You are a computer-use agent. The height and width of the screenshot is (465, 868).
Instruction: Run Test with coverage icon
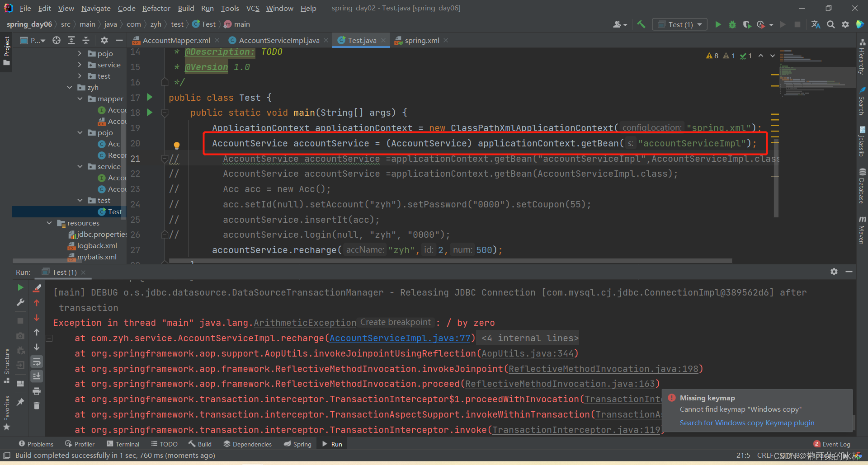coord(747,24)
